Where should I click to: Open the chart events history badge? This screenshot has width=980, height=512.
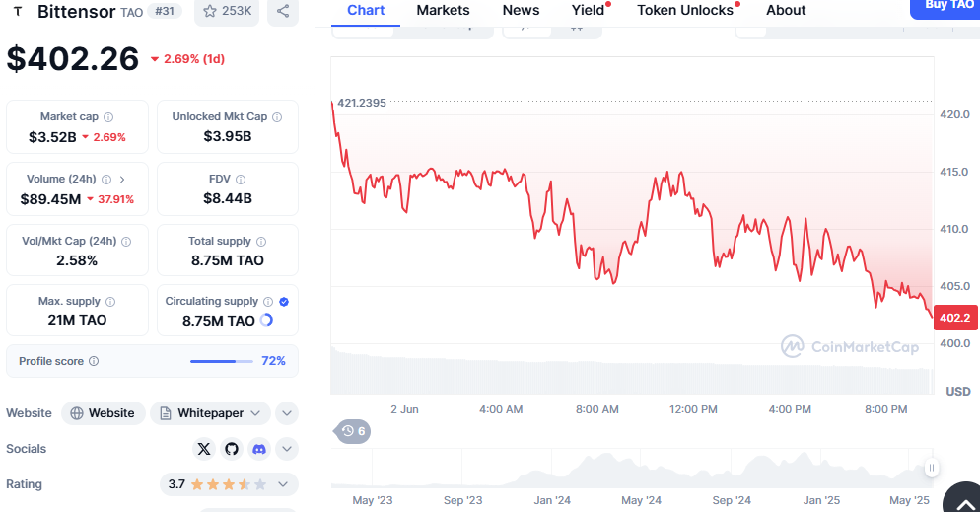click(353, 431)
